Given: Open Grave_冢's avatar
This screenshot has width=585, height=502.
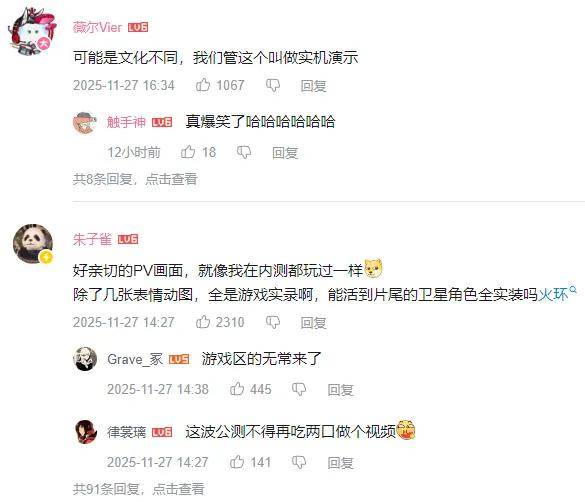Looking at the screenshot, I should tap(85, 359).
